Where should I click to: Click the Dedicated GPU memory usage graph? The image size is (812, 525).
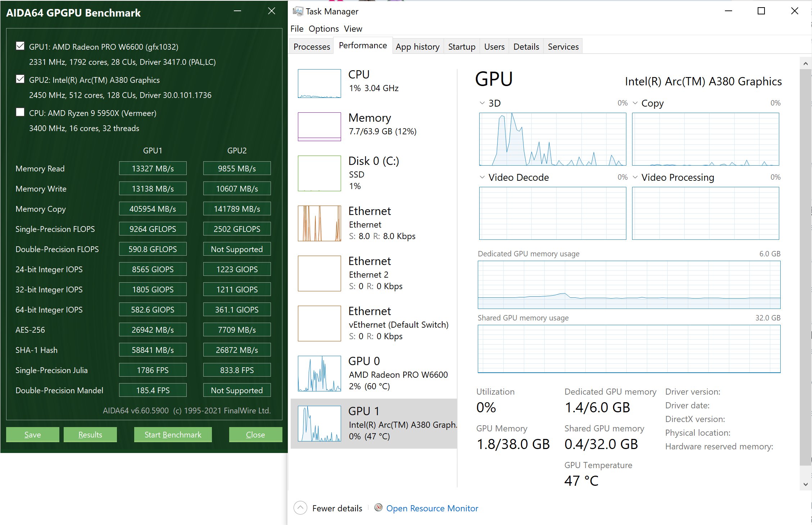tap(629, 285)
